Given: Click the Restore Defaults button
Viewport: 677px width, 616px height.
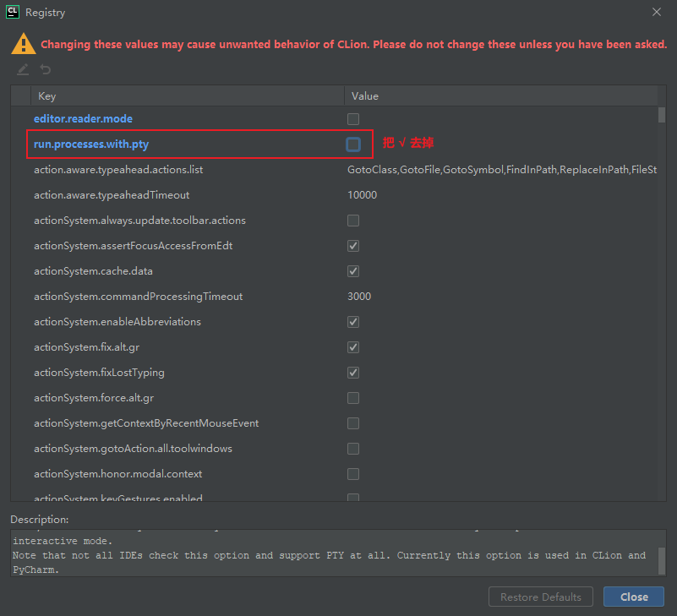Looking at the screenshot, I should point(540,597).
